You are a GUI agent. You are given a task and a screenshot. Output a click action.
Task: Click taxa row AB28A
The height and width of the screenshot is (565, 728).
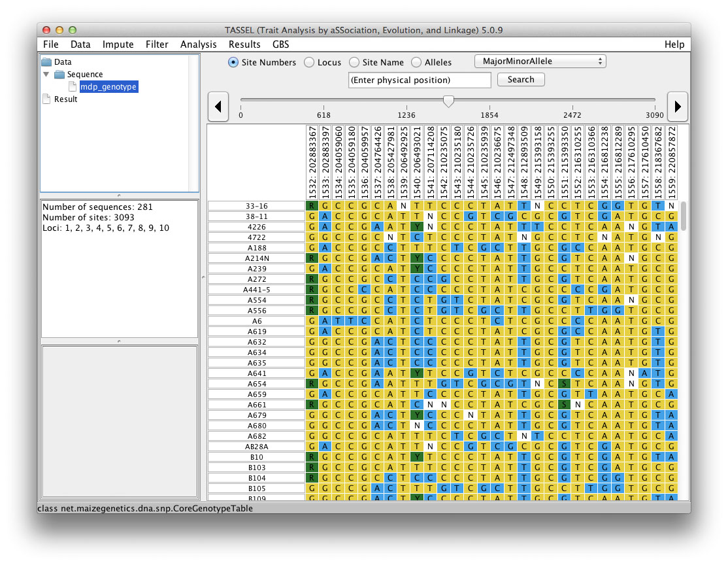point(256,447)
